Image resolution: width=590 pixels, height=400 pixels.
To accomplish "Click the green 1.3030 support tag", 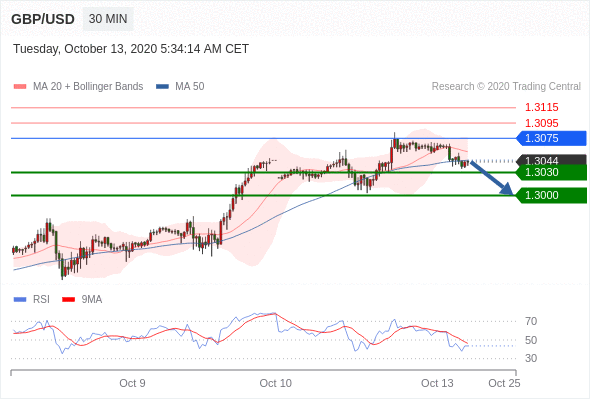I will point(552,172).
